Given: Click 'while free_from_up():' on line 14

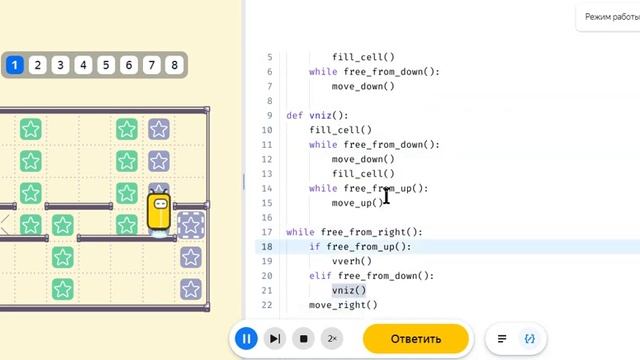Looking at the screenshot, I should pyautogui.click(x=369, y=188).
